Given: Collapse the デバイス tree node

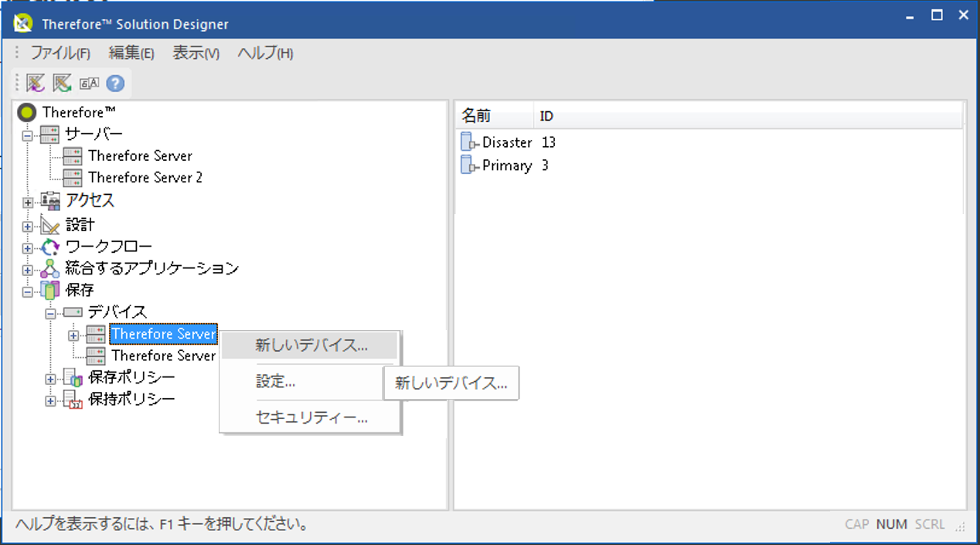Looking at the screenshot, I should pyautogui.click(x=51, y=314).
